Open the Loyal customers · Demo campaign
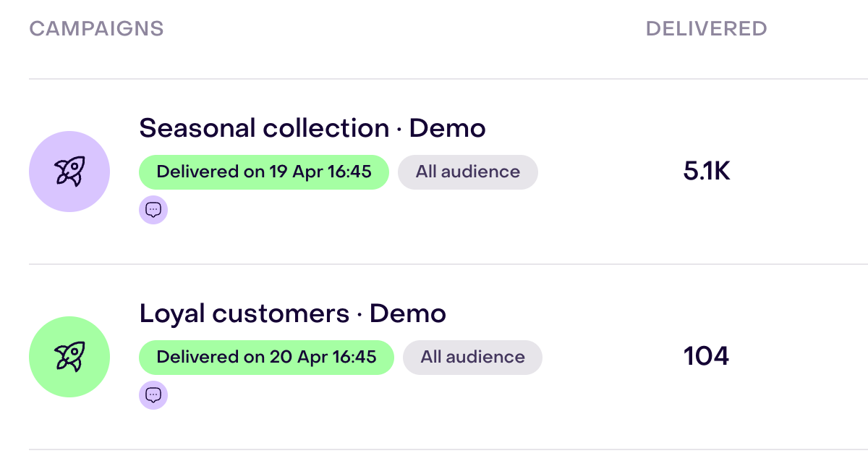Viewport: 868px width, 456px height. click(292, 313)
